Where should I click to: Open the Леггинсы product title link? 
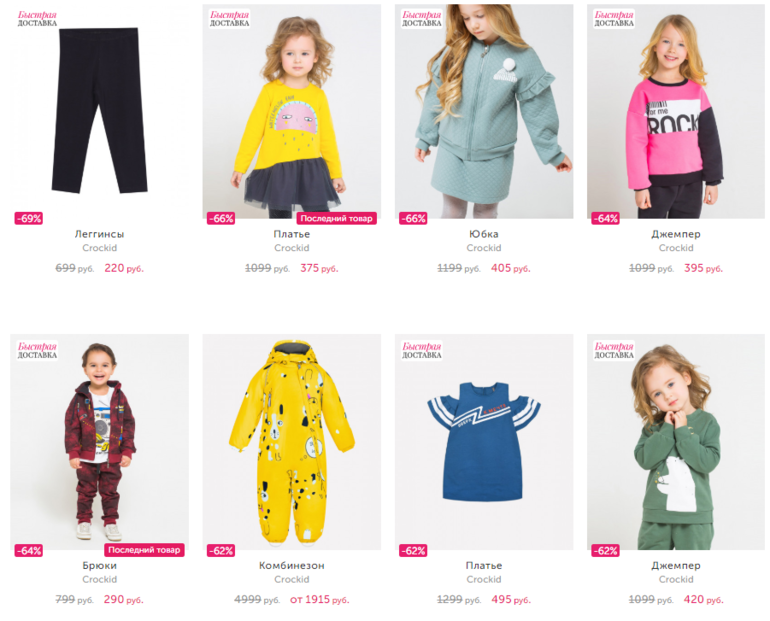click(100, 234)
